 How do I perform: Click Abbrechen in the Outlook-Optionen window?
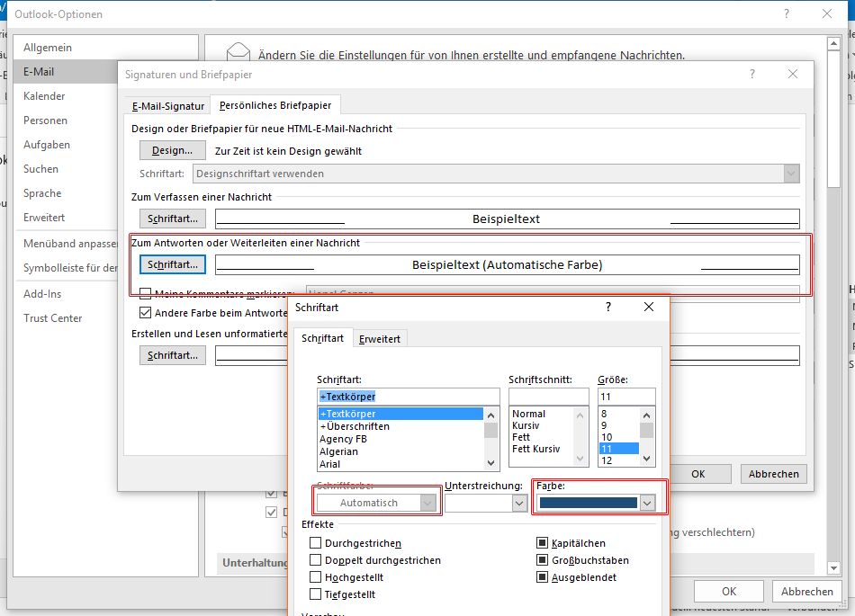click(x=807, y=592)
